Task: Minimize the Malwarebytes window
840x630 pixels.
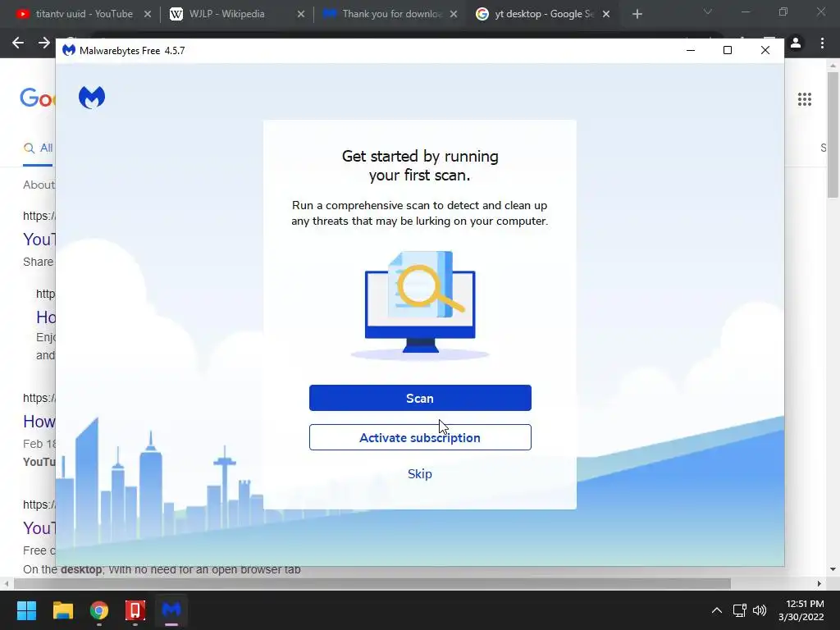Action: coord(691,50)
